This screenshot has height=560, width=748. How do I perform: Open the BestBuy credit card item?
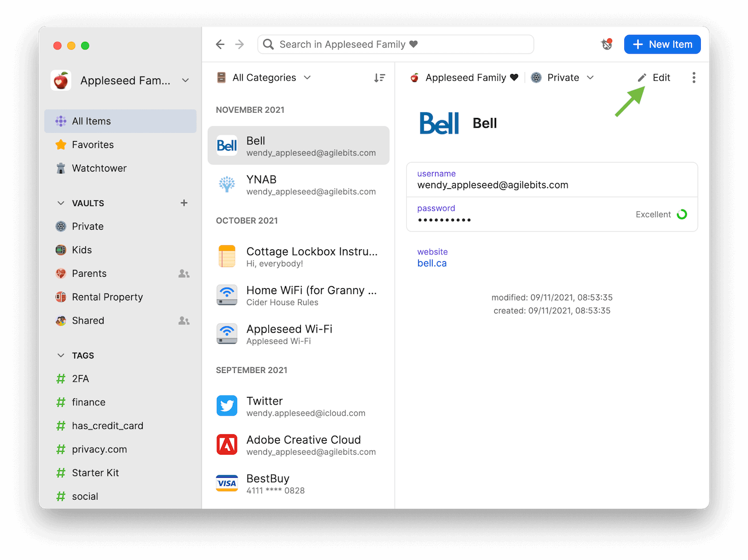click(x=299, y=483)
